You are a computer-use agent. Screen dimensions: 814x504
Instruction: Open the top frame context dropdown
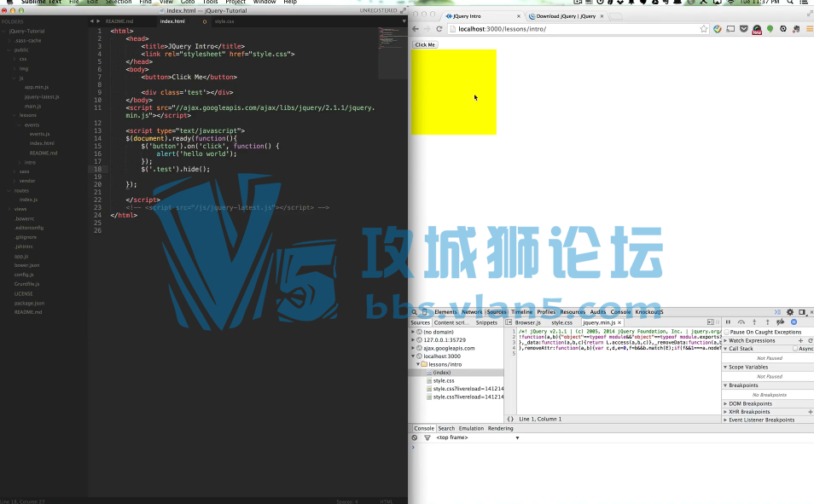coord(478,437)
